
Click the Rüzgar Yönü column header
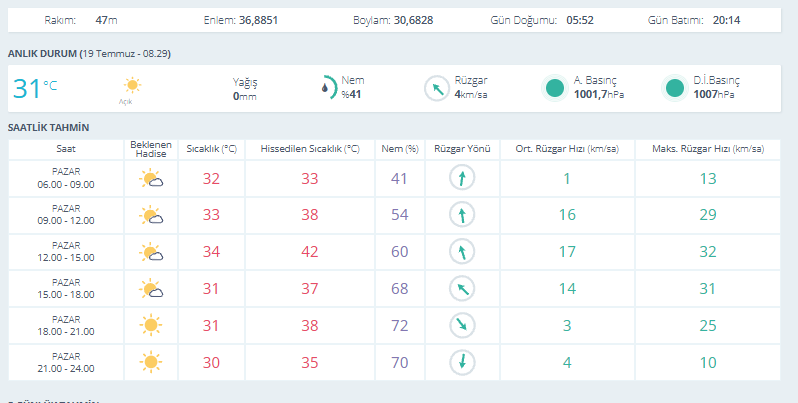coord(462,149)
